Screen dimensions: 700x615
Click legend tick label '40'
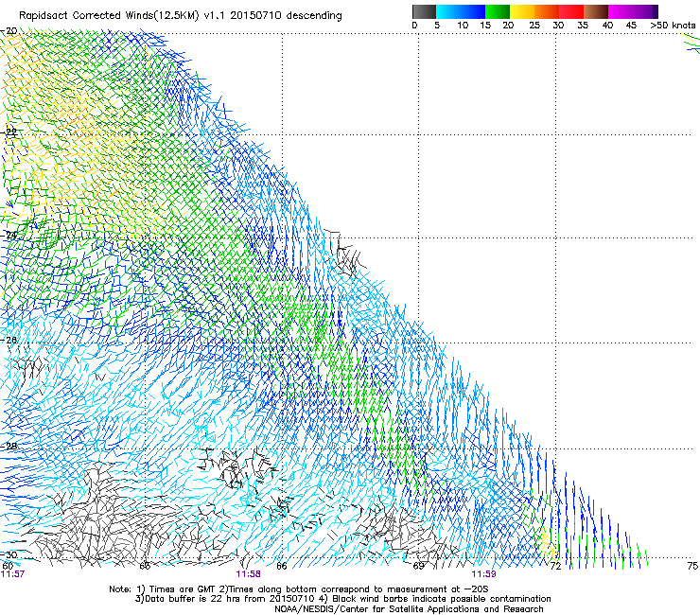tap(607, 26)
